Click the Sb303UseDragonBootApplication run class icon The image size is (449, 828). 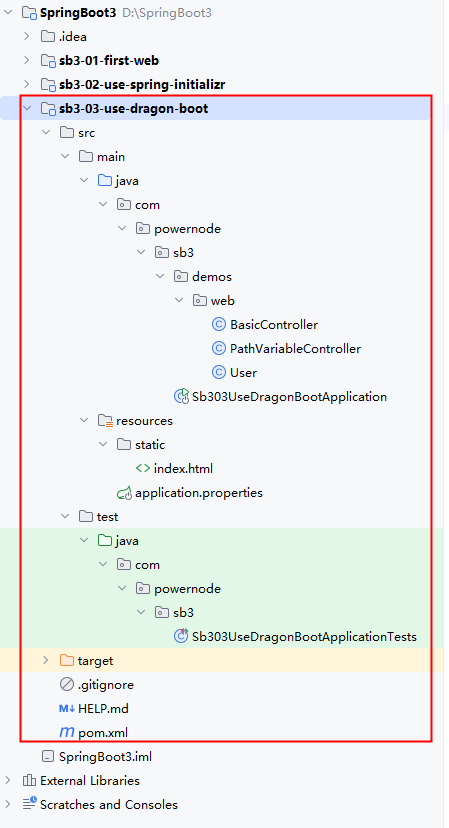(x=181, y=396)
